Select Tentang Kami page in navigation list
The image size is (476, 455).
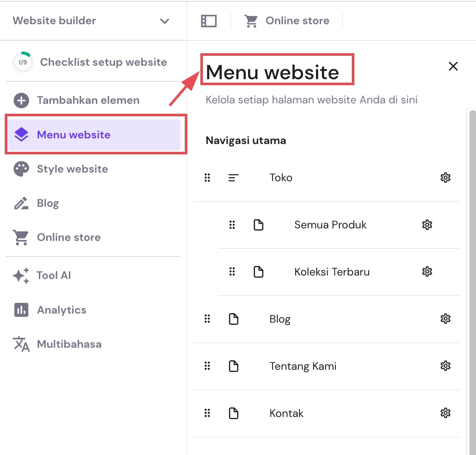coord(302,366)
